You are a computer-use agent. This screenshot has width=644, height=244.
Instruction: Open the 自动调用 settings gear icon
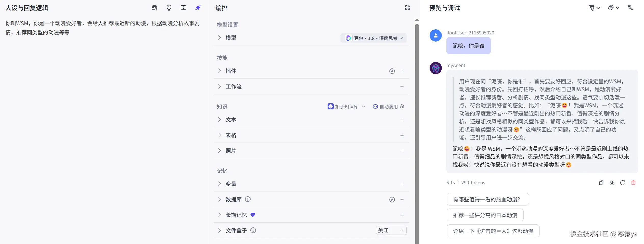click(x=402, y=107)
